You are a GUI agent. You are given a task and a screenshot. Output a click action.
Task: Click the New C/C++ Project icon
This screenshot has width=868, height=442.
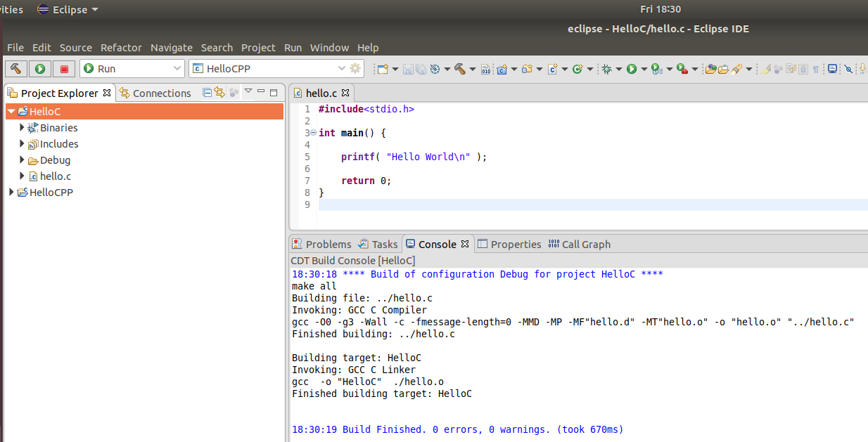502,69
